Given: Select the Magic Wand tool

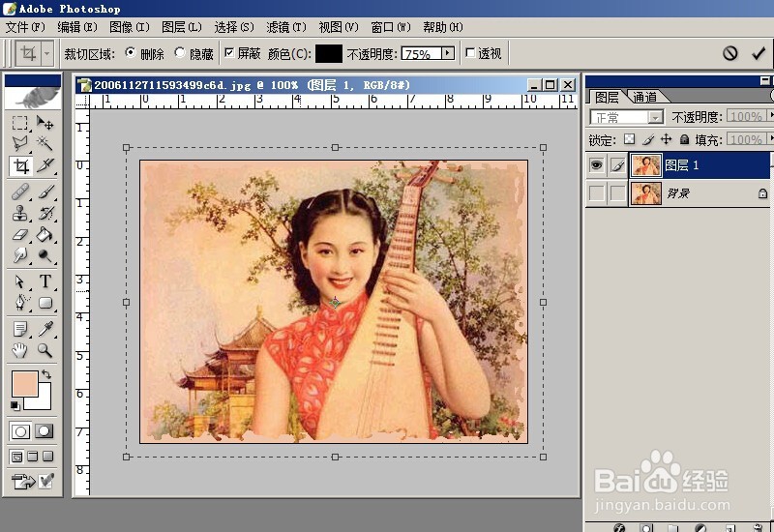Looking at the screenshot, I should pyautogui.click(x=45, y=143).
